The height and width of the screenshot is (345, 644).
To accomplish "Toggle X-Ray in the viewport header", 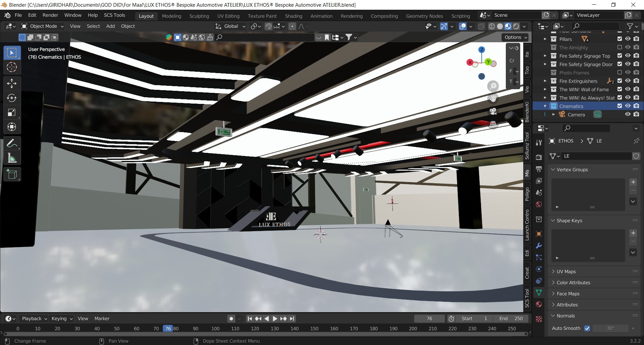I will click(481, 26).
